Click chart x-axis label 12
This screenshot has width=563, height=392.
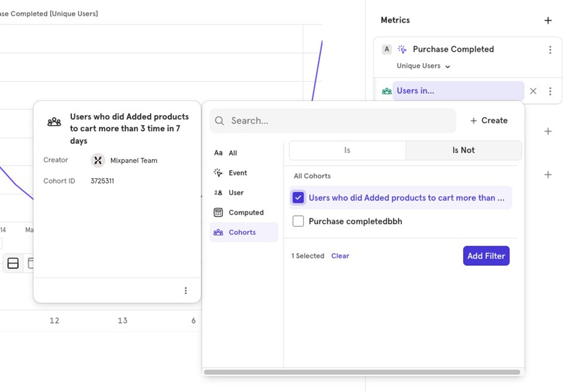pyautogui.click(x=54, y=321)
